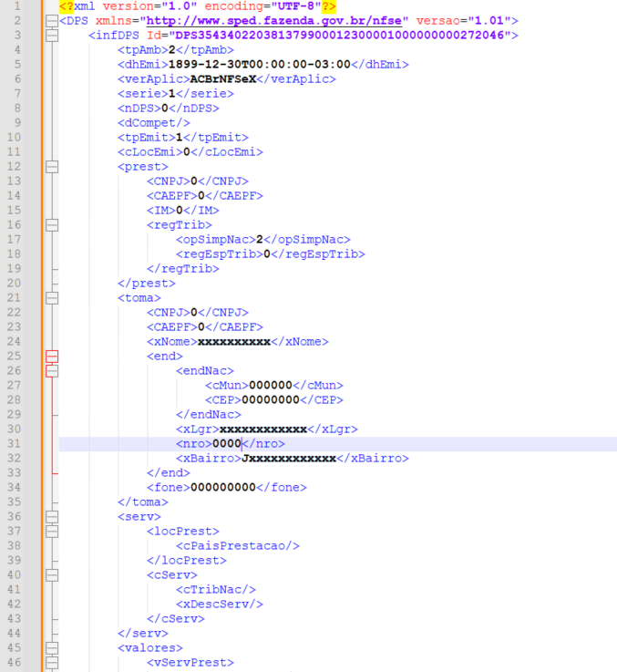Click the closing cServ tag

176,618
